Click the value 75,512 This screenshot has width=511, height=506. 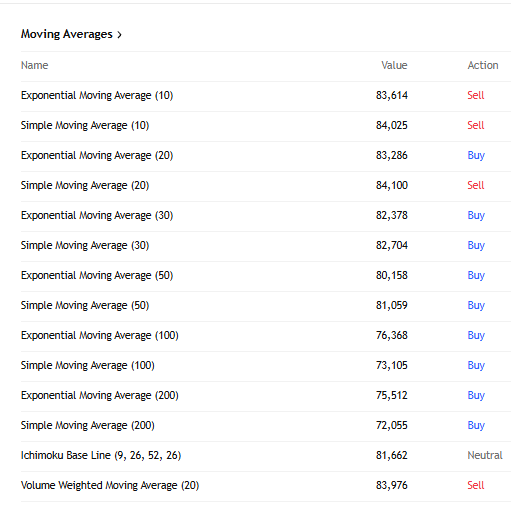(x=392, y=395)
